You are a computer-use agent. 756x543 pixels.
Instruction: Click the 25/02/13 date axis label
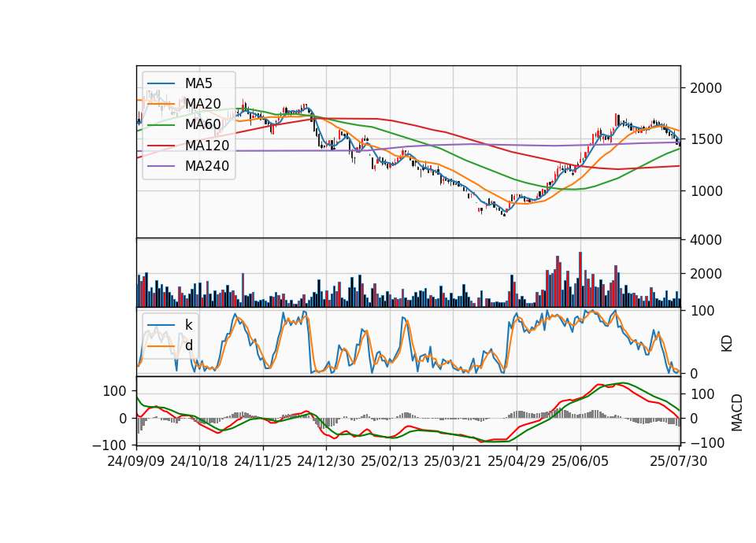(x=390, y=461)
